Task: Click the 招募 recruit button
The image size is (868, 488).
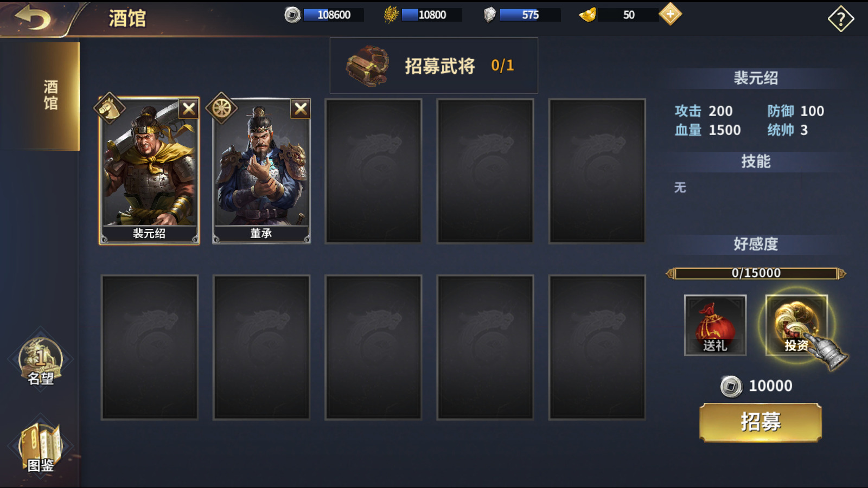Action: click(761, 422)
